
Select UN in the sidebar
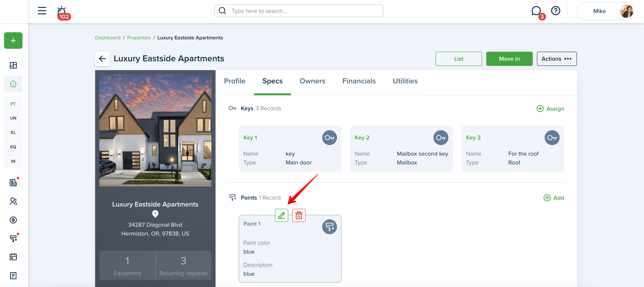click(x=13, y=118)
